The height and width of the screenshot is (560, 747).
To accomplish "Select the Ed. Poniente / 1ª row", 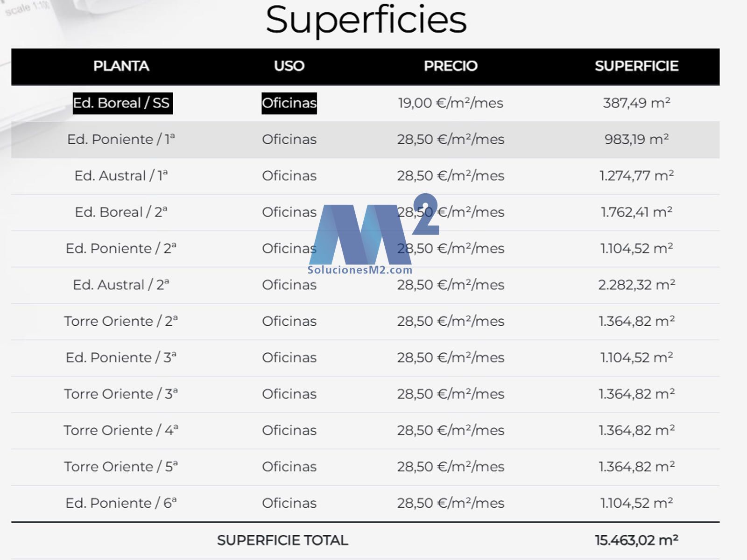I will pyautogui.click(x=121, y=140).
